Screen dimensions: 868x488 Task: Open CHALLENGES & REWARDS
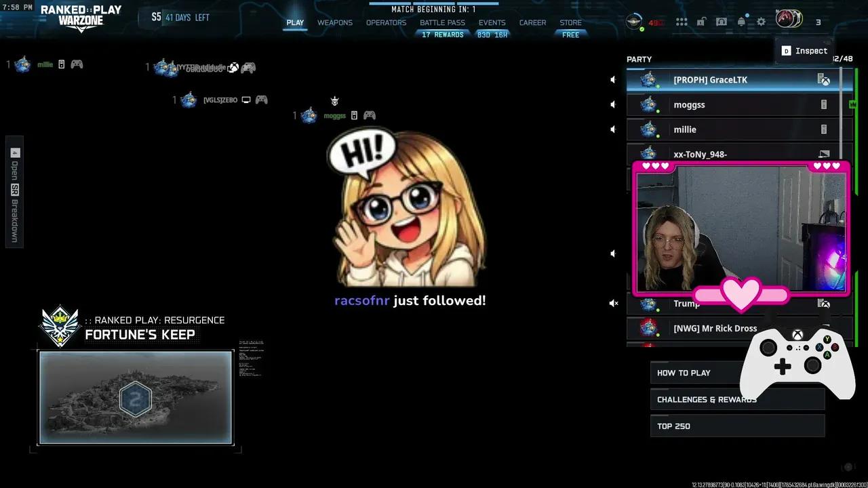pos(737,399)
